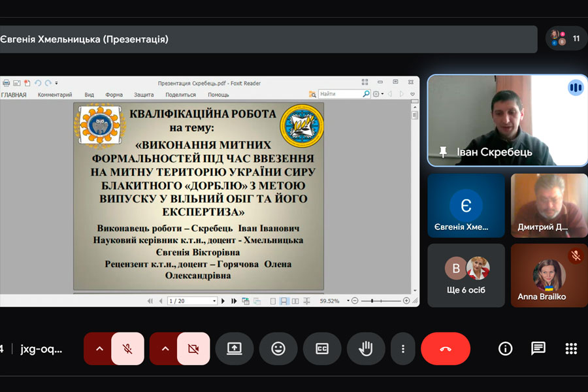
Task: Open the Ще 6 осіб participants tile
Action: (x=466, y=275)
